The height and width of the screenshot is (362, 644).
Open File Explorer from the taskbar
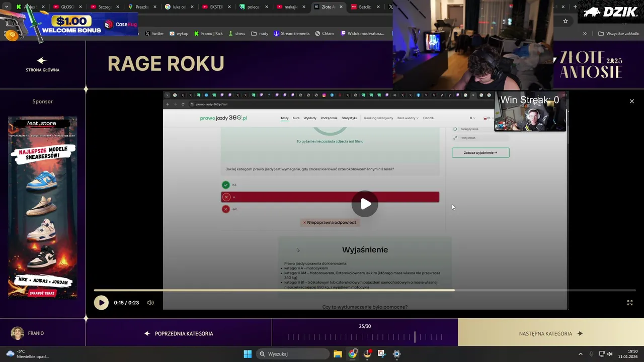click(338, 354)
